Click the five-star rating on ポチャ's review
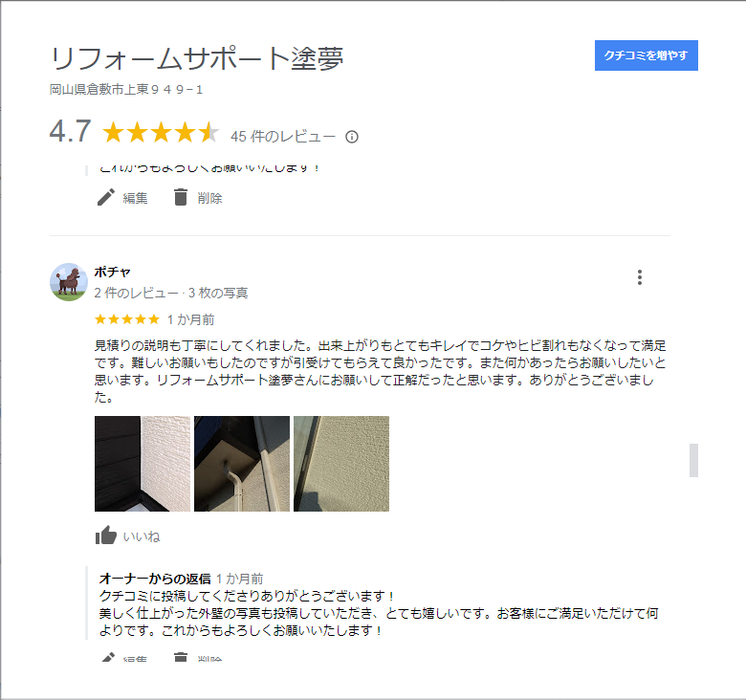The width and height of the screenshot is (746, 700). click(127, 319)
